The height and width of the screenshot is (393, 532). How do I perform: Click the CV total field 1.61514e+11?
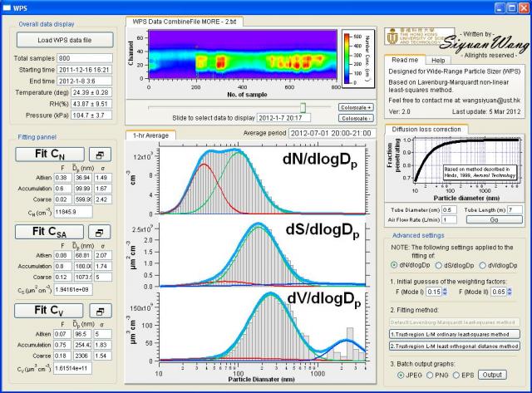pos(73,368)
